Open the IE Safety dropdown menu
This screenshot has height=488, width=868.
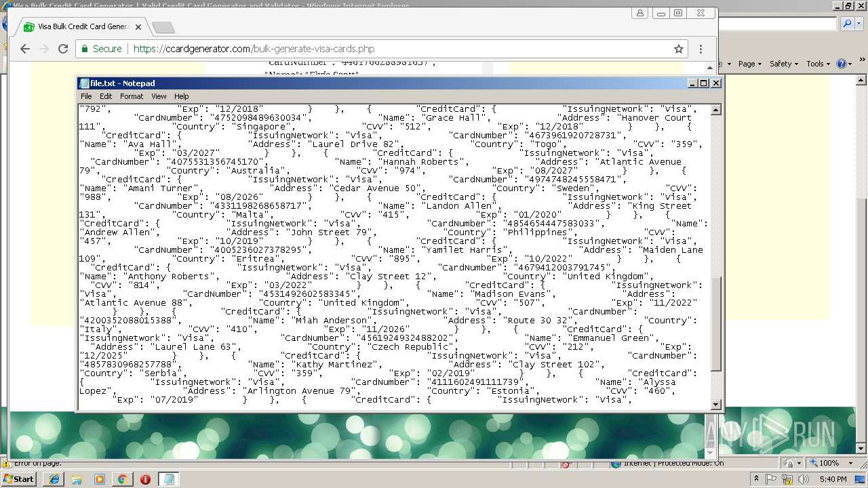(x=784, y=64)
